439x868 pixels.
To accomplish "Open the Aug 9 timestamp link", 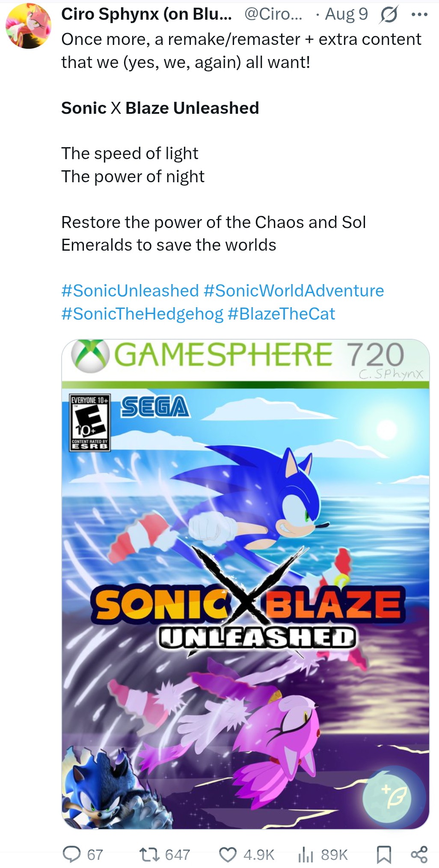I will pyautogui.click(x=346, y=15).
